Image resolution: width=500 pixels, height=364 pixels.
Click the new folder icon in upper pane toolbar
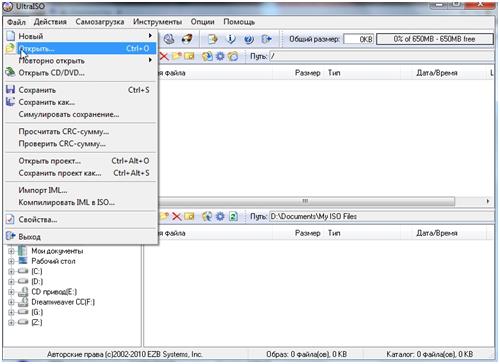(x=177, y=56)
